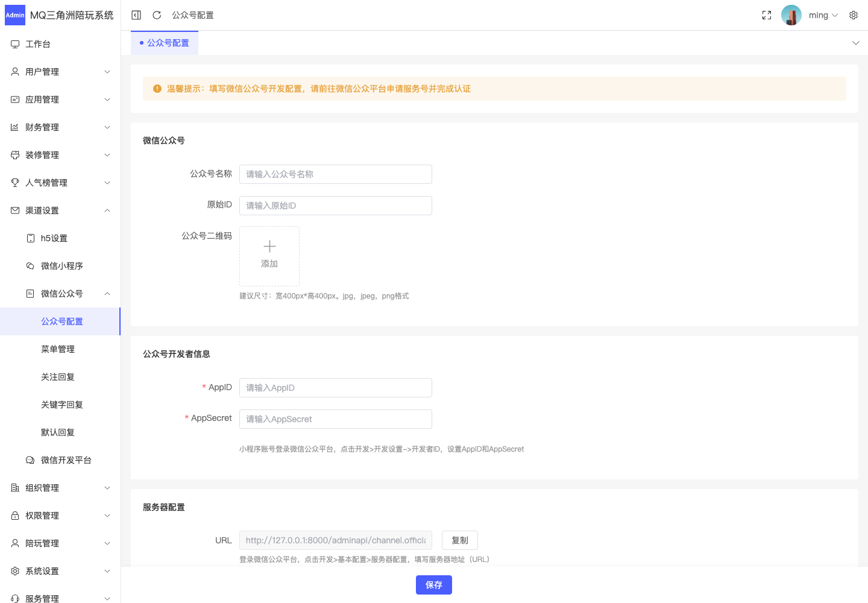Viewport: 868px width, 603px height.
Task: Click the 微信小程序 icon
Action: 31,266
